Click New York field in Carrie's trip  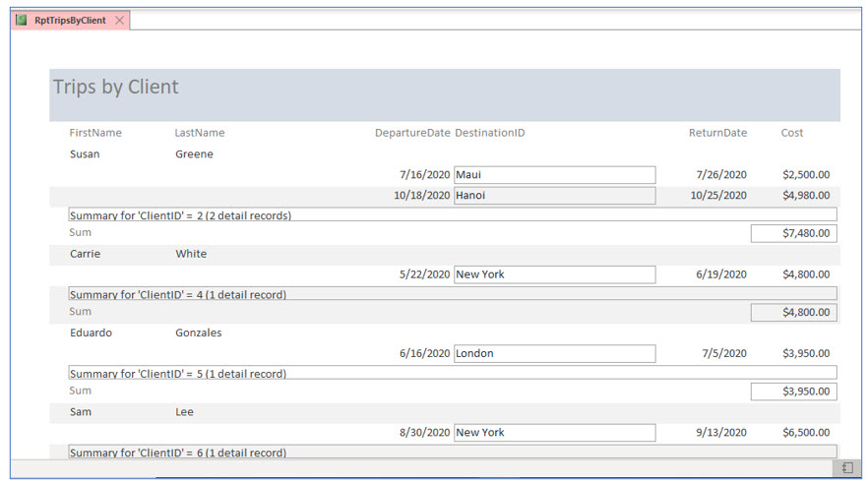(x=555, y=274)
